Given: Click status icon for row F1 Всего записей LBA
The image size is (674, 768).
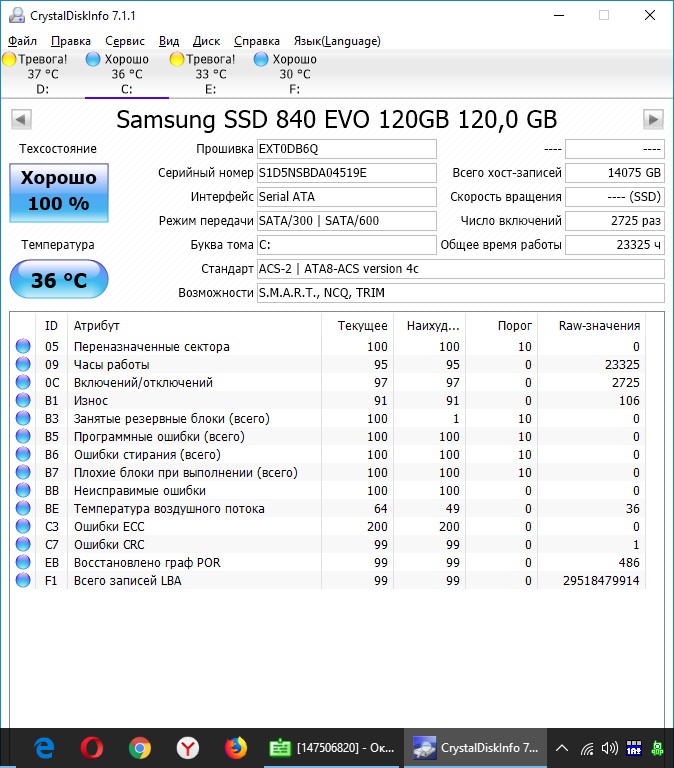Looking at the screenshot, I should [23, 580].
